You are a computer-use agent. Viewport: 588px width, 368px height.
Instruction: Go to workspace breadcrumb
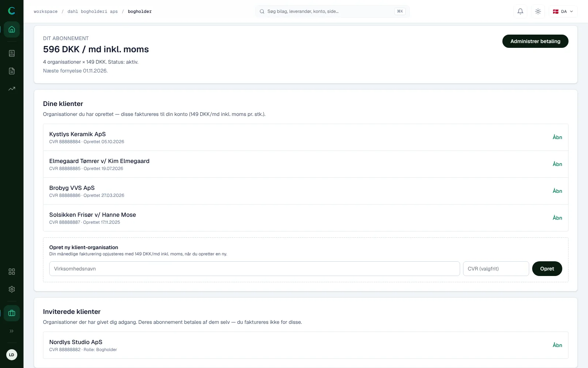click(x=46, y=11)
